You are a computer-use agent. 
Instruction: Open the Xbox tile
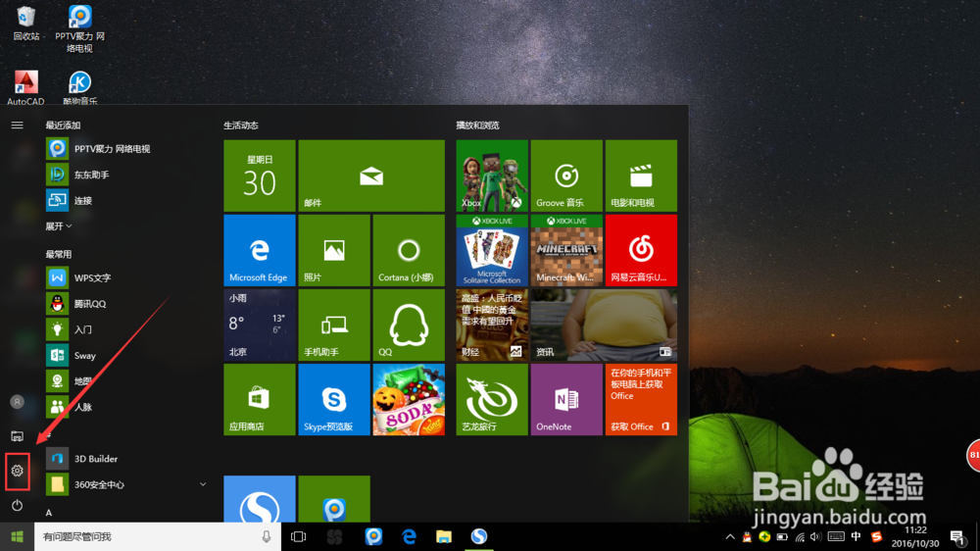[x=492, y=175]
